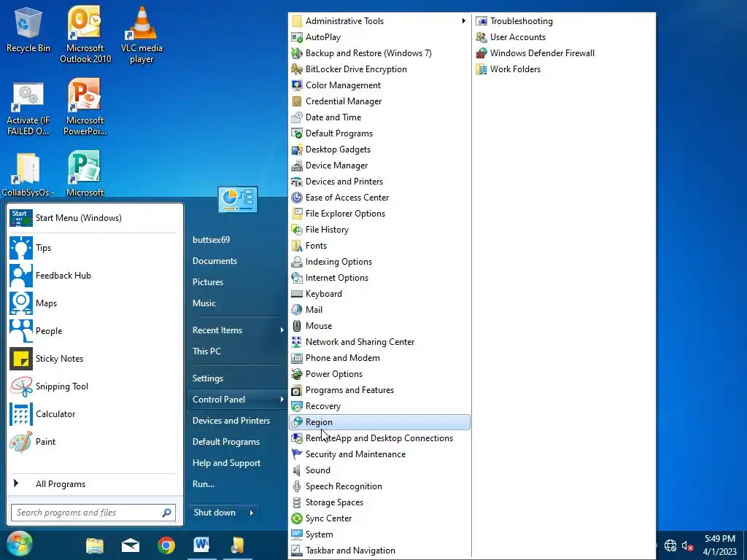Open the Snipping Tool
The width and height of the screenshot is (747, 560).
coord(93,386)
